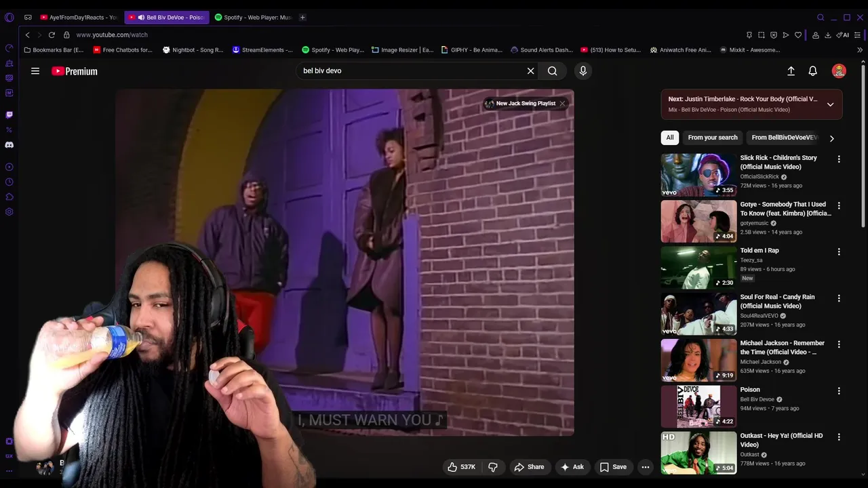The image size is (868, 488).
Task: Open the browser downloads icon
Action: click(828, 35)
